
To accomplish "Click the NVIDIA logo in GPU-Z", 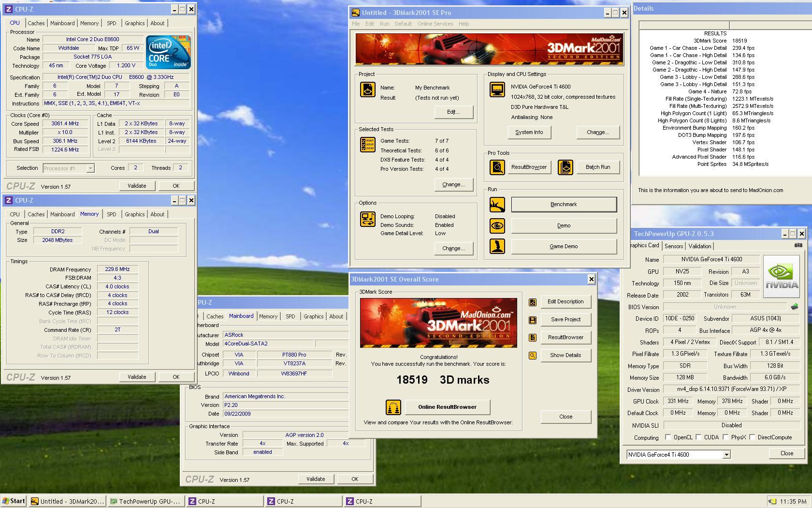I will pos(782,277).
